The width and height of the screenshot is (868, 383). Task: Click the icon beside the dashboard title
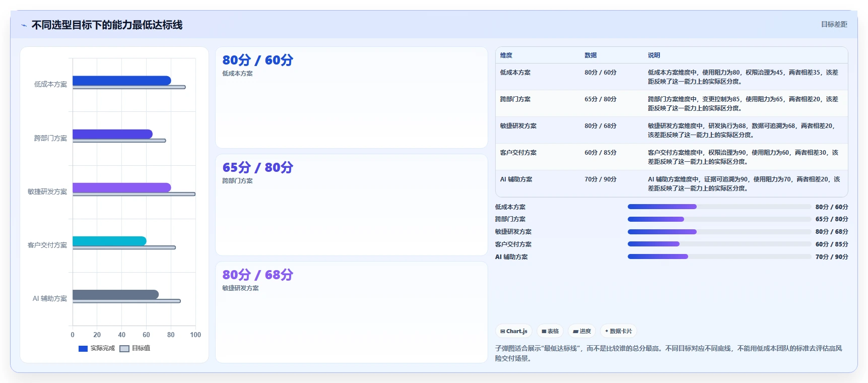[24, 25]
